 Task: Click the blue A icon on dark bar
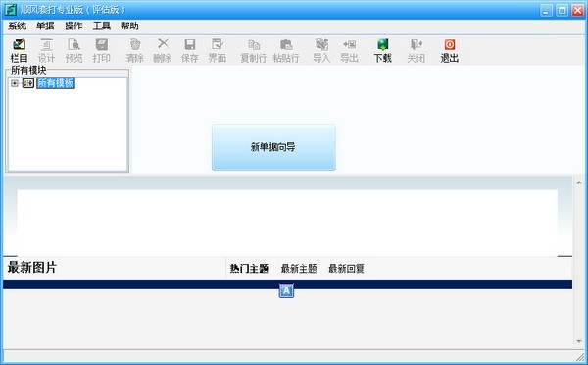point(286,290)
